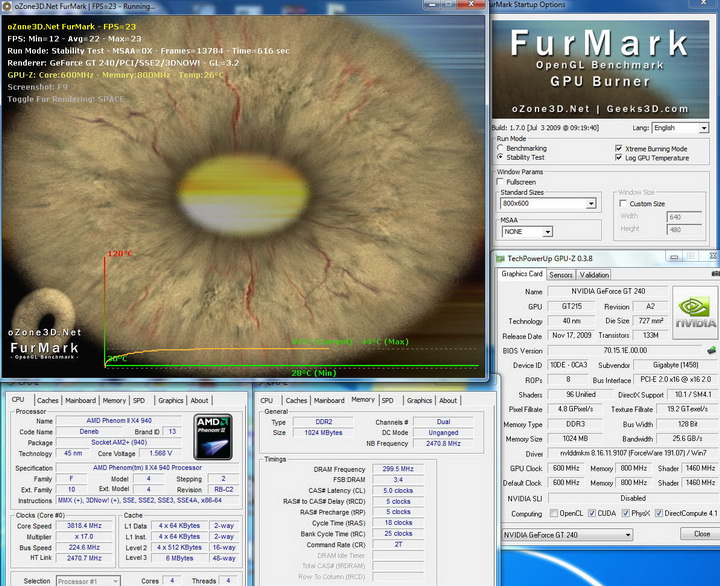The image size is (720, 586).
Task: Open Graphics tab in right CPU-Z window
Action: coord(419,400)
